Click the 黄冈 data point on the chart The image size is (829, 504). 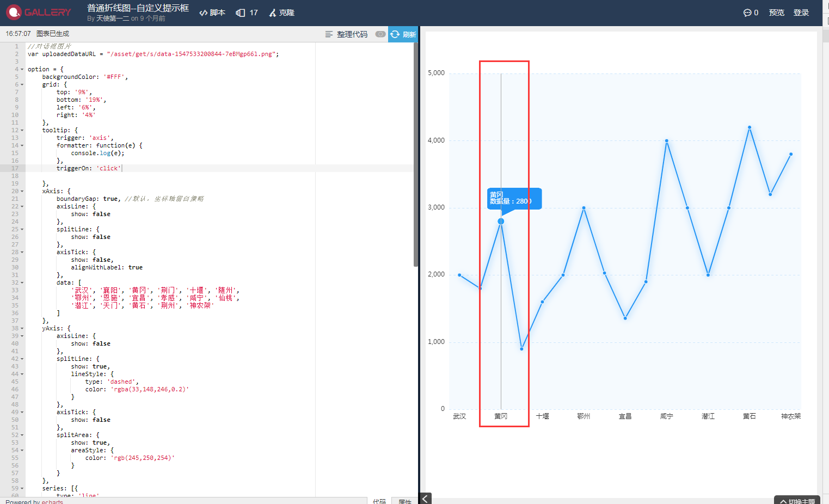[x=500, y=221]
